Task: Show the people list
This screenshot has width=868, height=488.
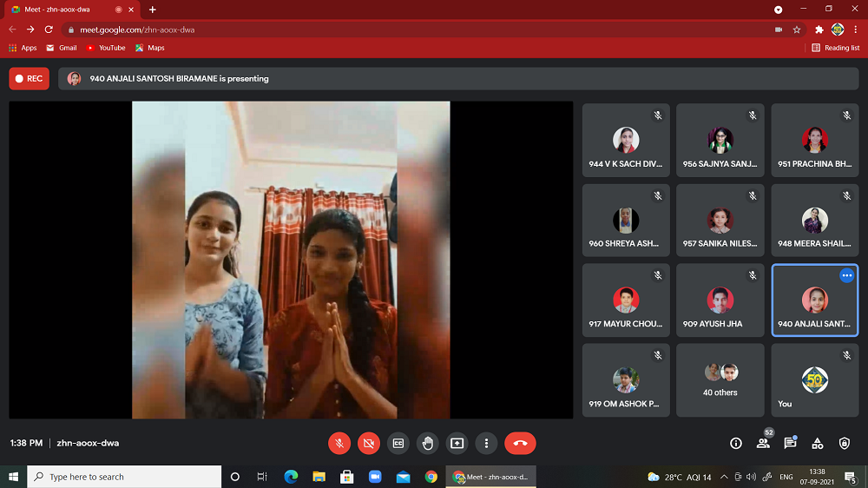Action: tap(763, 443)
